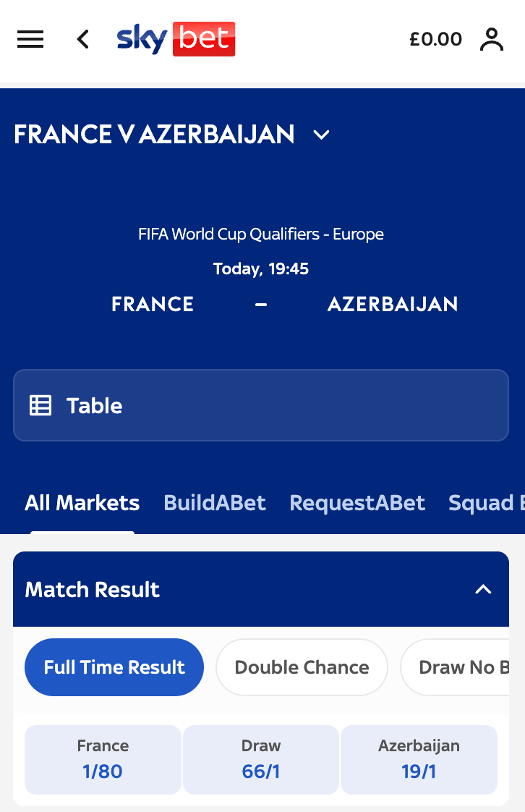Click the Sky Bet logo
525x812 pixels.
[176, 39]
